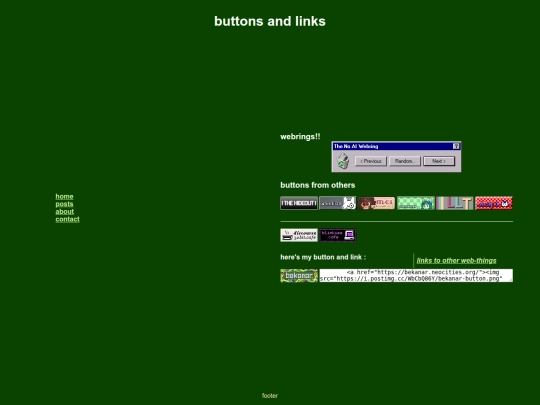The width and height of the screenshot is (540, 405).
Task: Click the "footer" text at page bottom
Action: (270, 396)
